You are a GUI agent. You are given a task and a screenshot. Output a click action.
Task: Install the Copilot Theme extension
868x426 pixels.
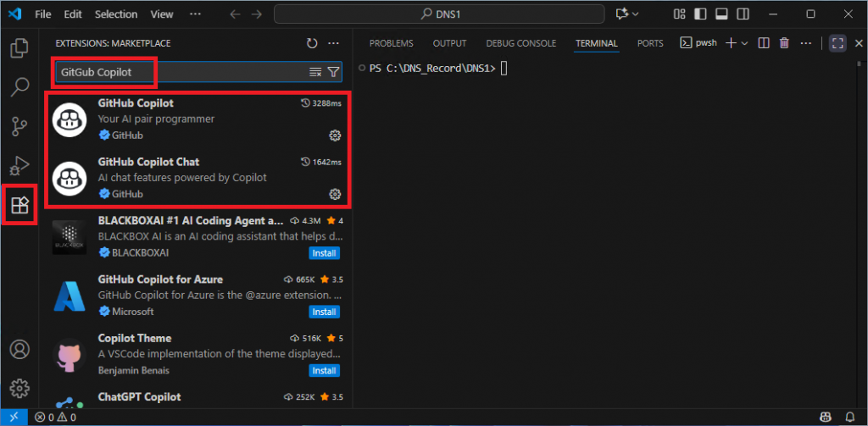(x=324, y=370)
